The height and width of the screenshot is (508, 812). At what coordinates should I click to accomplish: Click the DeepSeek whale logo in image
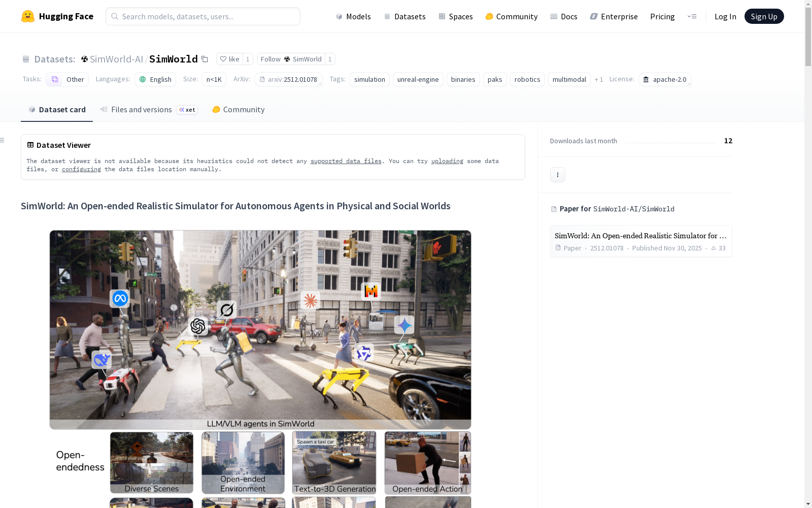pos(101,360)
